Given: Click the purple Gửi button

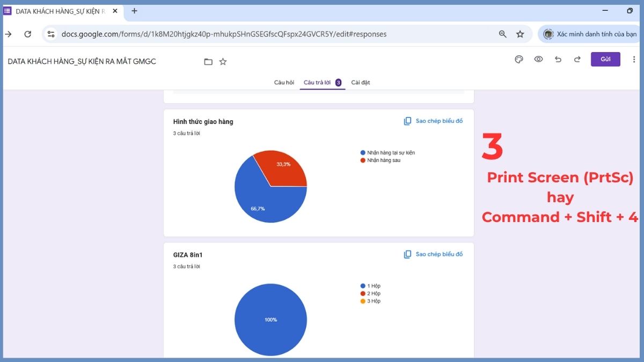Looking at the screenshot, I should pos(605,59).
